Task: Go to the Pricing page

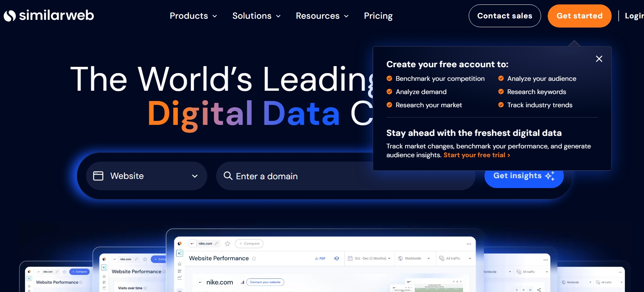Action: point(378,16)
